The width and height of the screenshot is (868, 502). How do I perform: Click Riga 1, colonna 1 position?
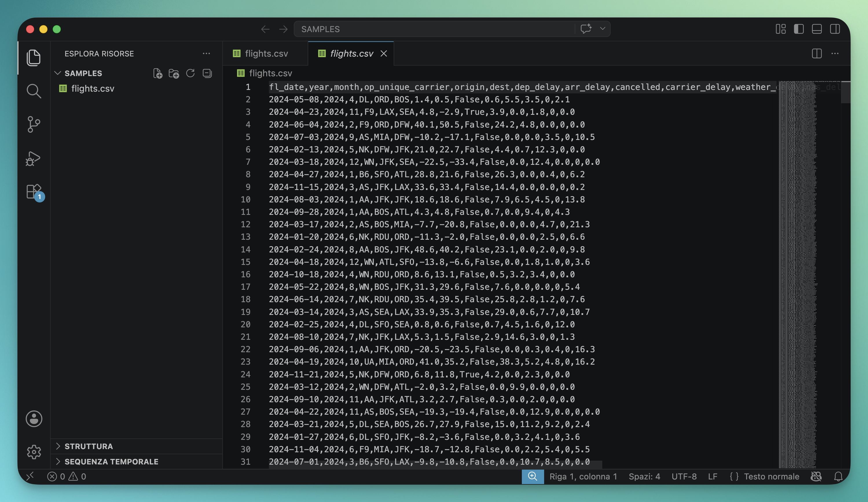583,476
